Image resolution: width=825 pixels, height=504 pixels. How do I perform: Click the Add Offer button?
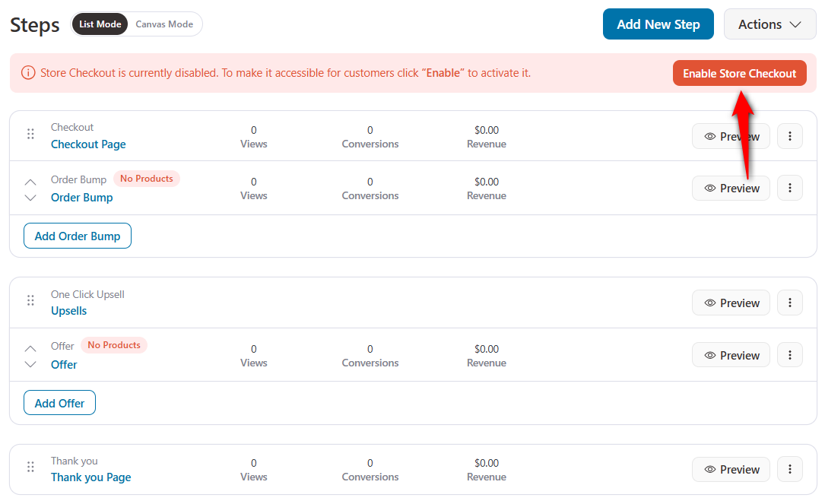(x=59, y=403)
